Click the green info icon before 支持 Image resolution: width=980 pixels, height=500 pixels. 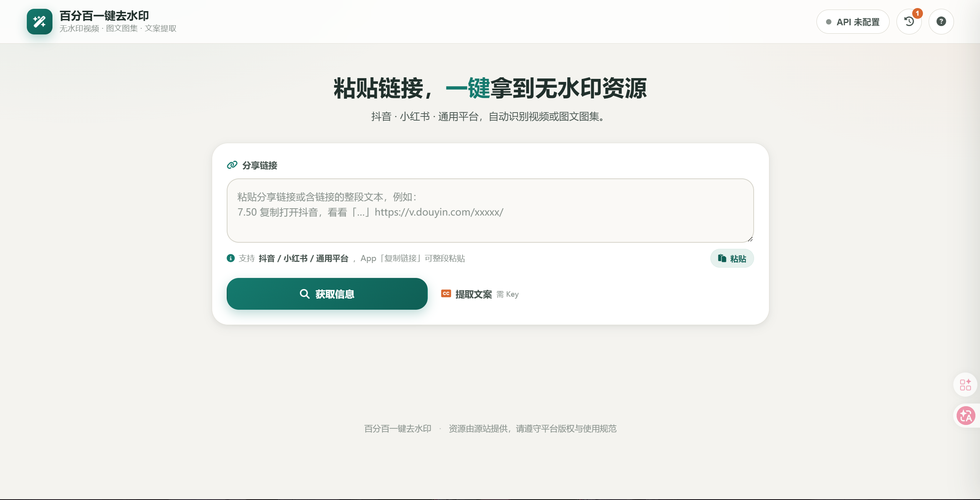231,258
